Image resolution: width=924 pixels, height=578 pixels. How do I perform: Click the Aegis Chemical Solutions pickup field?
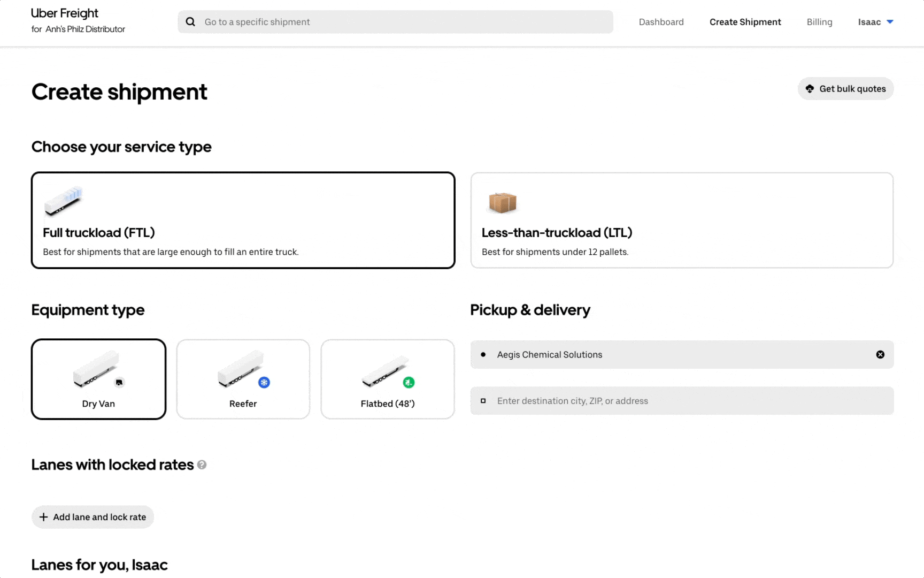(682, 354)
